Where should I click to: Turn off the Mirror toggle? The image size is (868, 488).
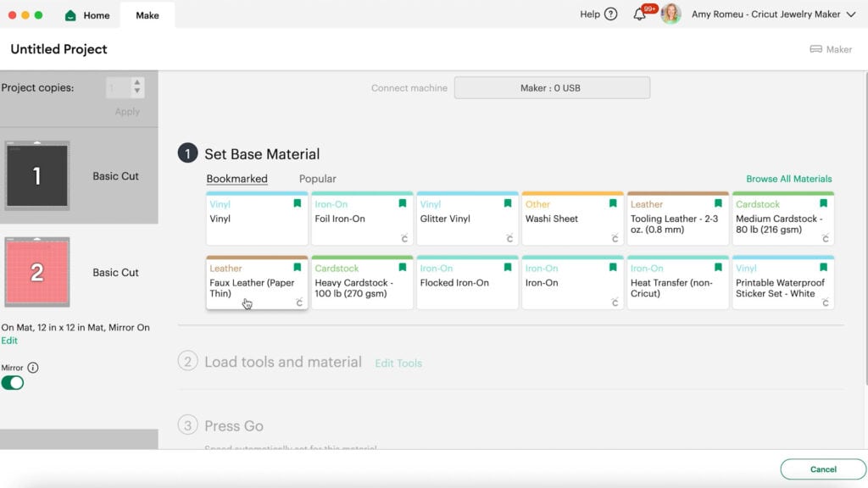tap(12, 383)
